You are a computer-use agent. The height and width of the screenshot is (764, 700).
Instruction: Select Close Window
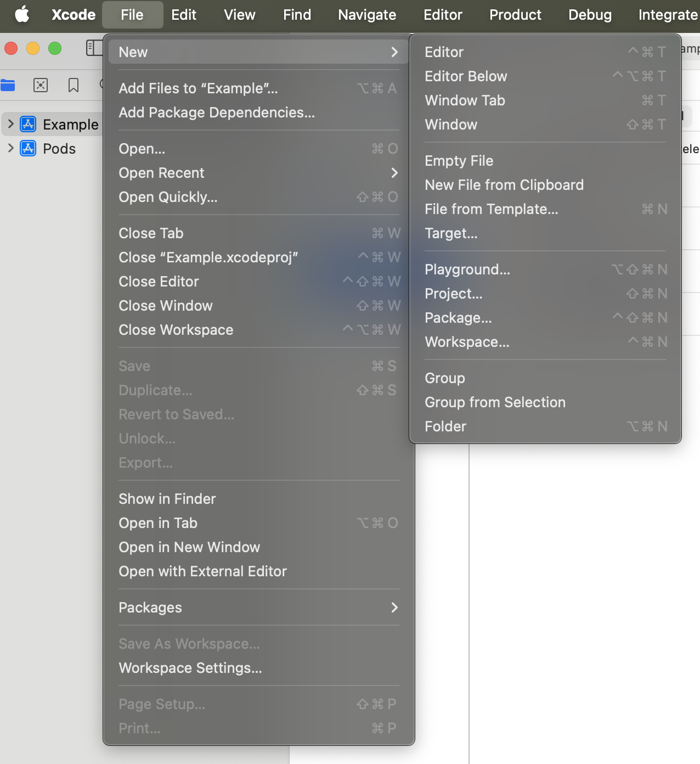258,306
